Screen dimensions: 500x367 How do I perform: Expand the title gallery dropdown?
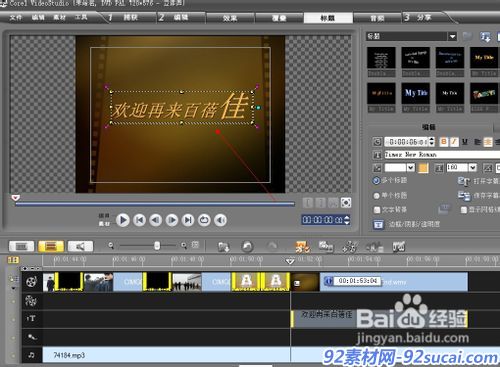pyautogui.click(x=452, y=36)
